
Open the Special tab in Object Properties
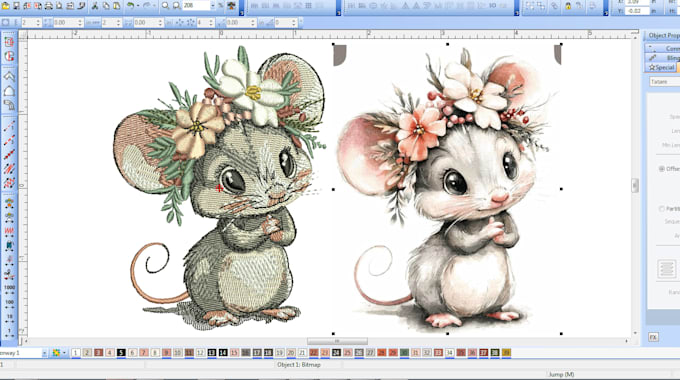[x=661, y=67]
